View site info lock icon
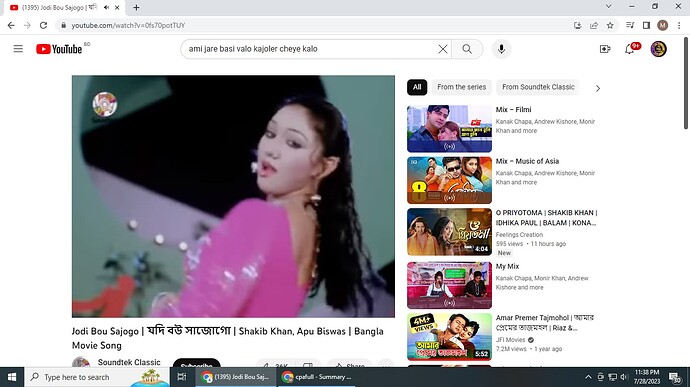 coord(63,26)
